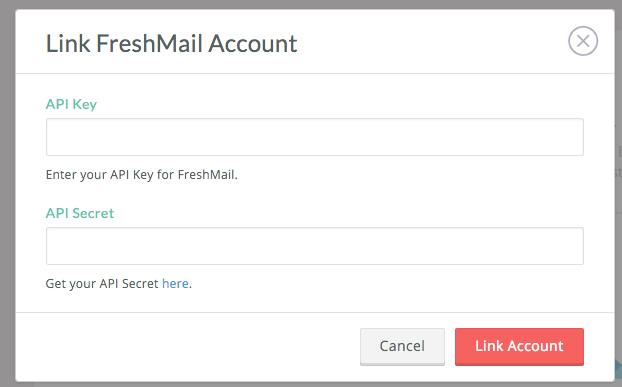Screen dimensions: 622x387
Task: Submit credentials using Link Account
Action: coord(519,346)
